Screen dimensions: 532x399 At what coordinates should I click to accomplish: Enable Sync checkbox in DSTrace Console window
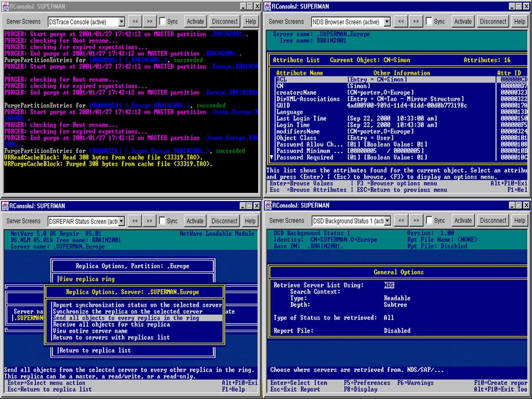pos(162,22)
